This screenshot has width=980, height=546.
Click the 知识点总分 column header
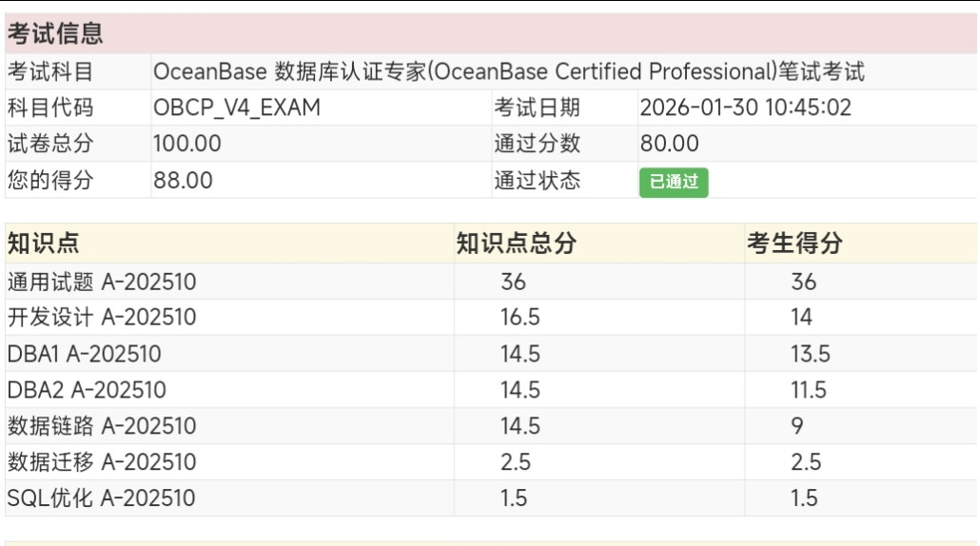pyautogui.click(x=516, y=244)
